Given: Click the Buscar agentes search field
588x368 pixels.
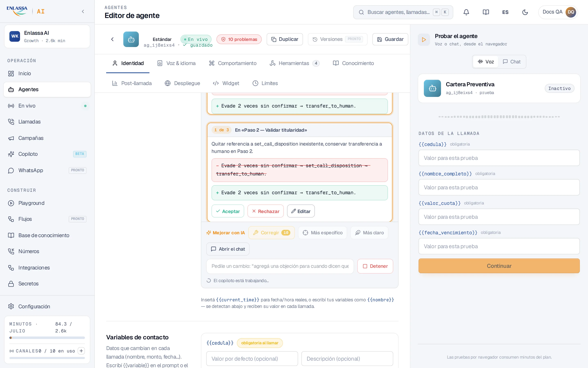Looking at the screenshot, I should [403, 12].
